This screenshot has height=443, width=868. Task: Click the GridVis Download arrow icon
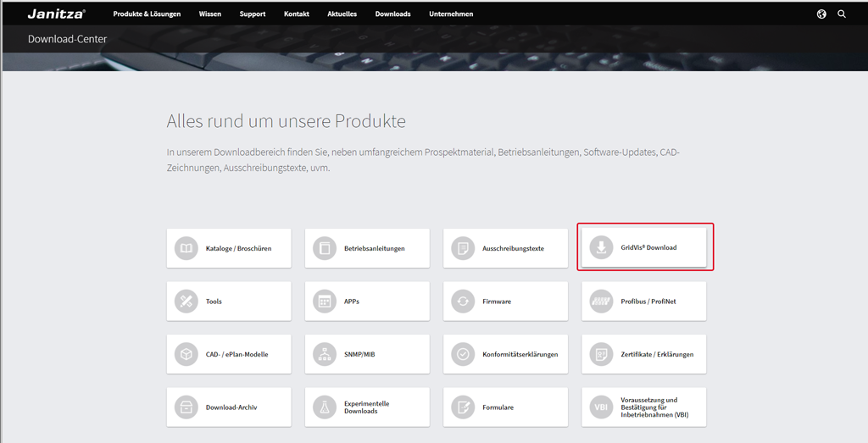tap(601, 247)
